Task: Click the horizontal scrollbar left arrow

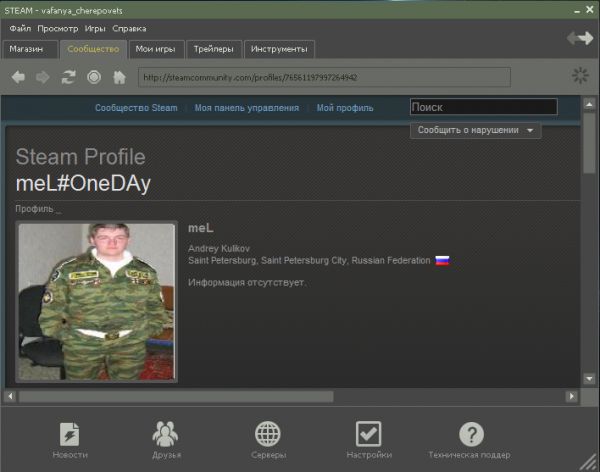Action: point(10,396)
